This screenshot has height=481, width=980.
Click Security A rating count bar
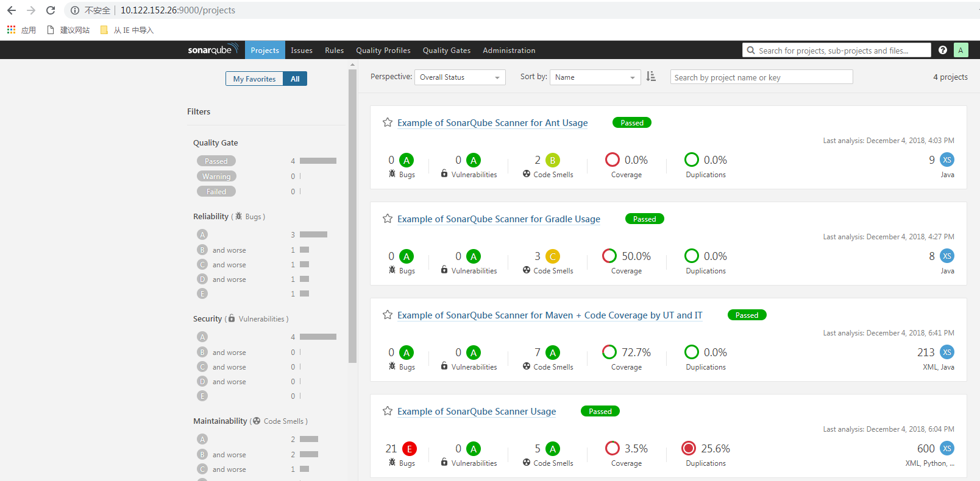(318, 337)
